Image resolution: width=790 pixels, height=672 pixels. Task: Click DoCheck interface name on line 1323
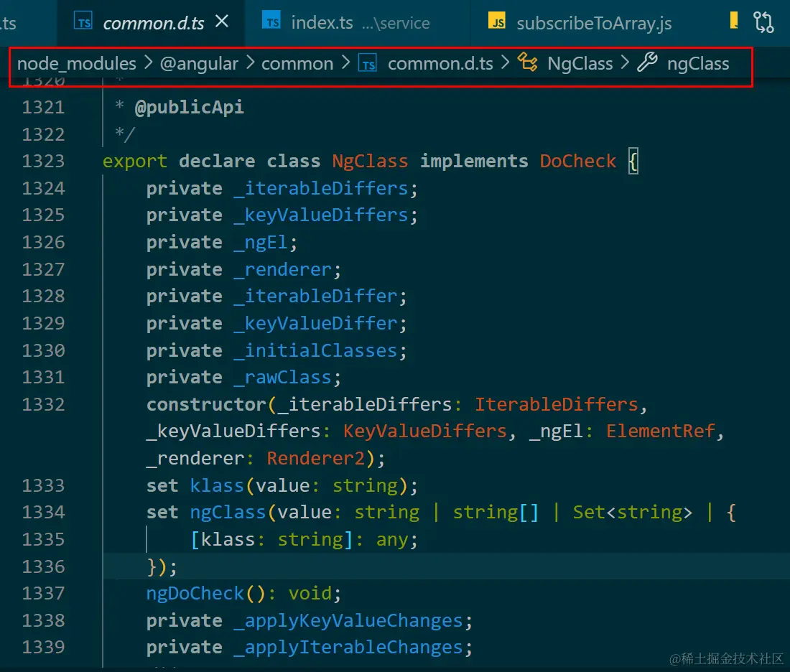pos(578,162)
